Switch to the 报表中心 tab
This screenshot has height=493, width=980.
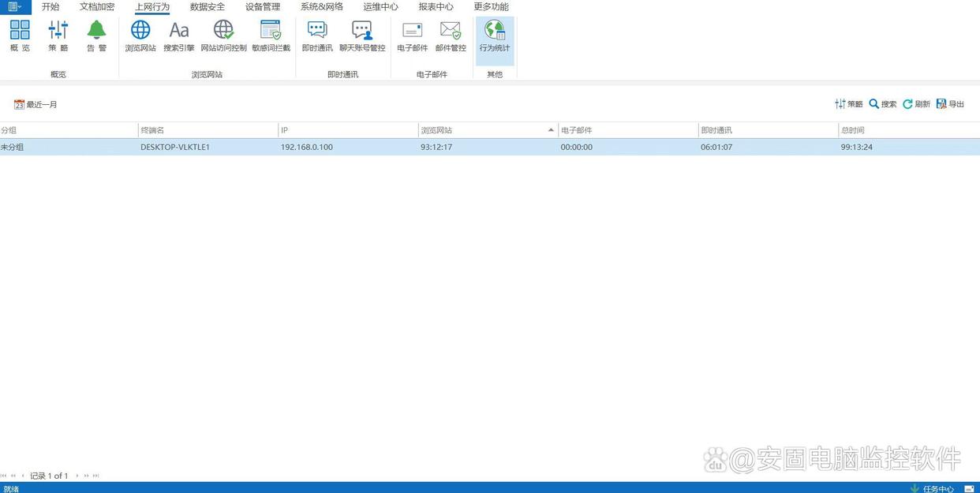coord(436,7)
